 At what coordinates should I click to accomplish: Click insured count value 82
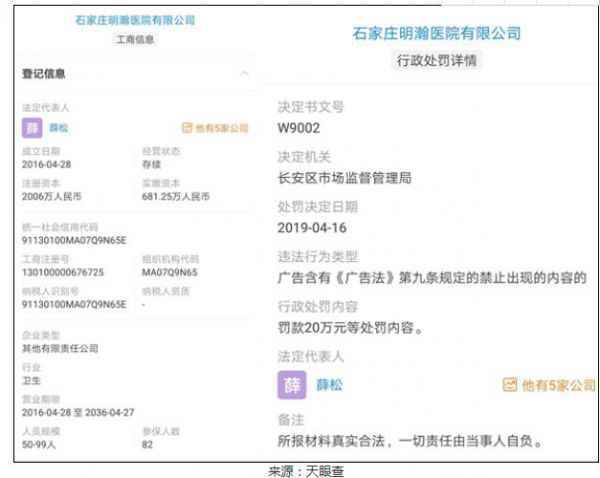(x=147, y=445)
